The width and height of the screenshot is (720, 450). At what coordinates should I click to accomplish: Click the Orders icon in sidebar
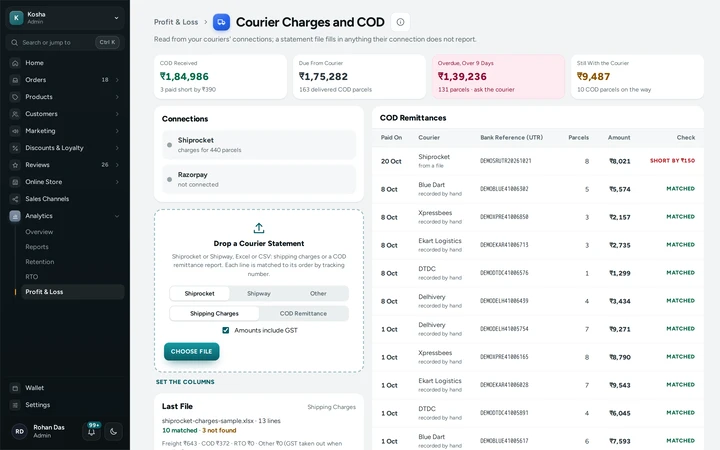click(15, 80)
